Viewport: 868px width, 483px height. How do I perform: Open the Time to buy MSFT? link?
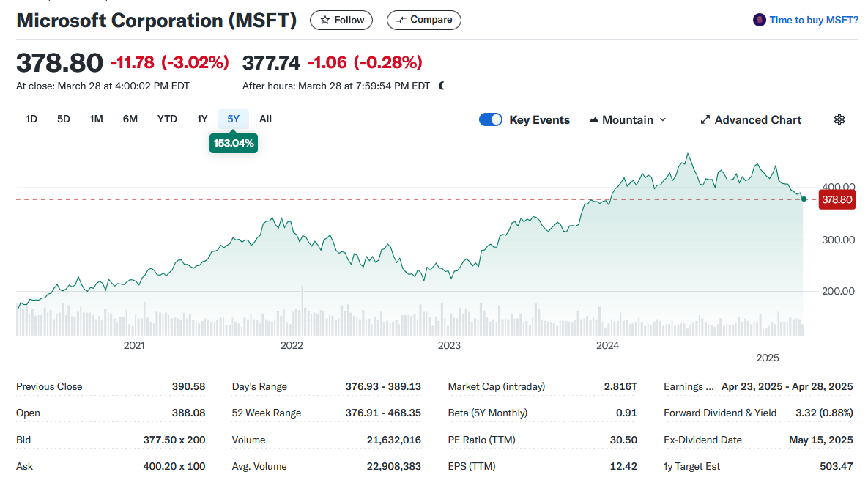click(x=814, y=20)
